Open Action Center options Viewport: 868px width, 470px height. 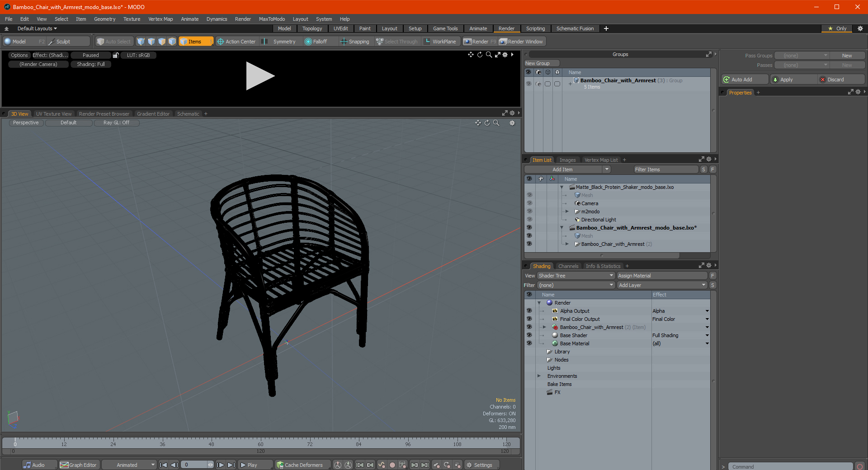click(x=236, y=42)
